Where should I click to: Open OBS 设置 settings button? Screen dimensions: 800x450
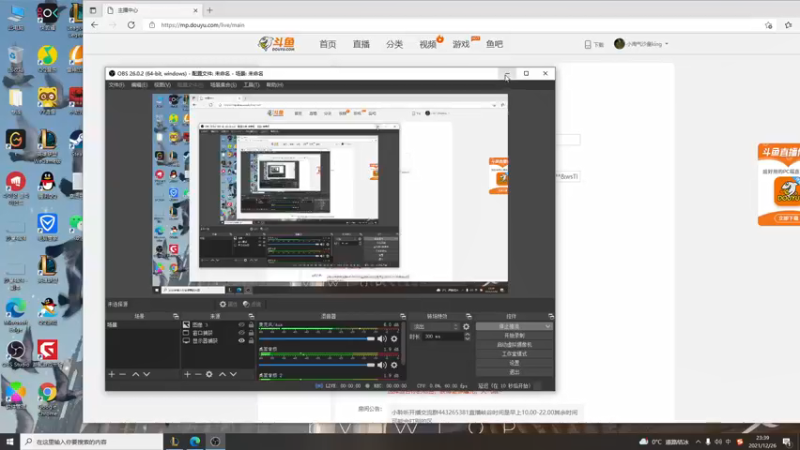[x=514, y=363]
